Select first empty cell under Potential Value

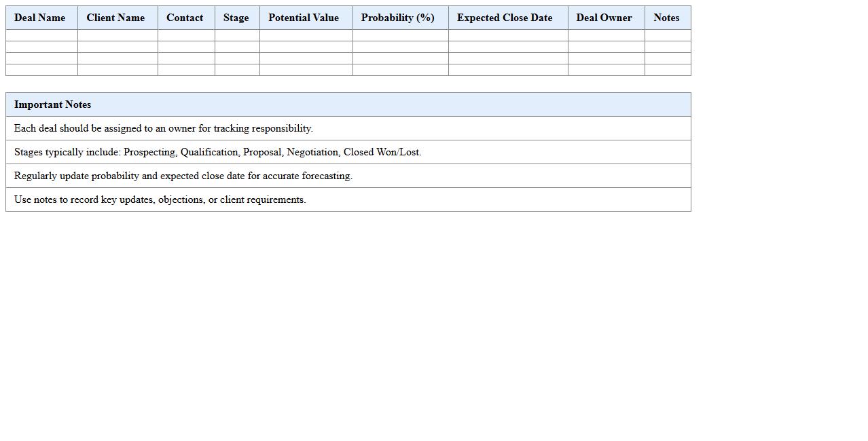[x=306, y=35]
